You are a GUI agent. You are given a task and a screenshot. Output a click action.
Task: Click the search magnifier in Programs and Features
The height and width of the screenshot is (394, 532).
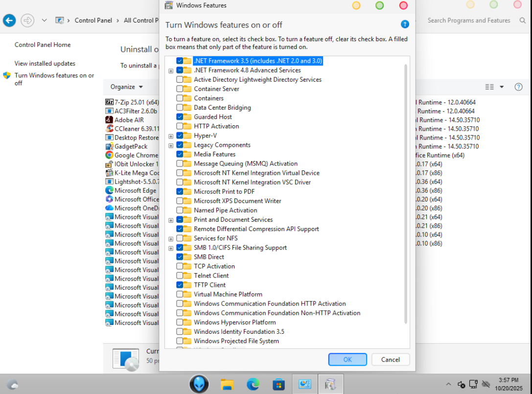pos(523,21)
